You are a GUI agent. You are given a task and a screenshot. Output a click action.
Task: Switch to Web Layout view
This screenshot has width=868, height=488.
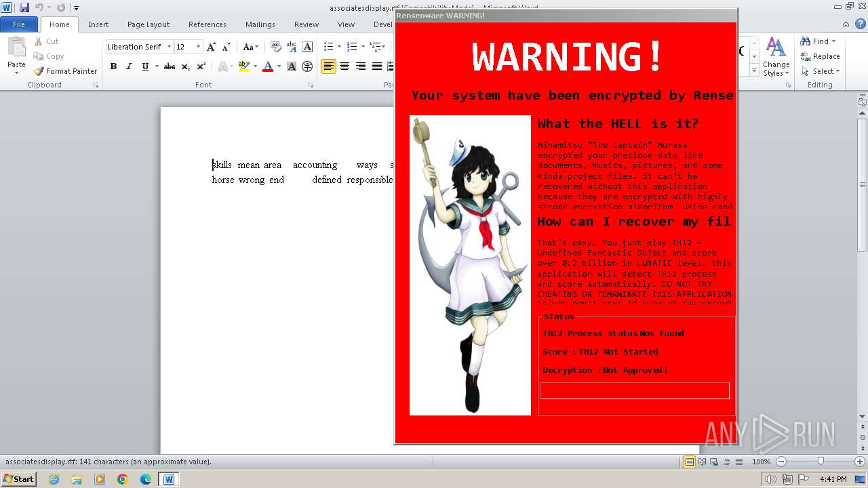coord(713,462)
